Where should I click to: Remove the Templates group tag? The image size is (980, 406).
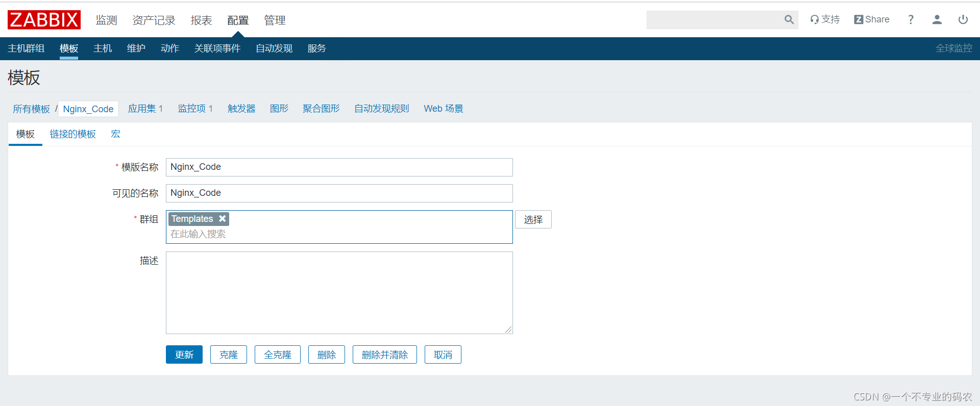(x=223, y=219)
